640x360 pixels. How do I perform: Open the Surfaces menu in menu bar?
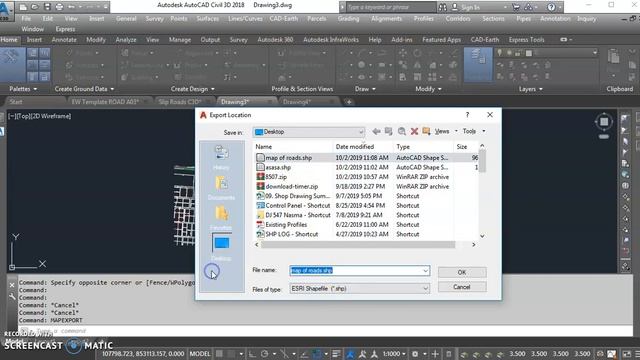point(207,19)
